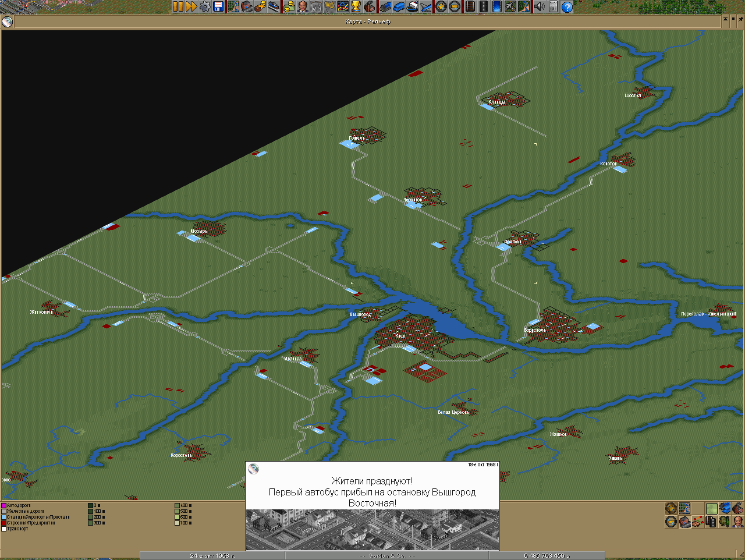Click the Иванков town label on the map

[x=293, y=359]
